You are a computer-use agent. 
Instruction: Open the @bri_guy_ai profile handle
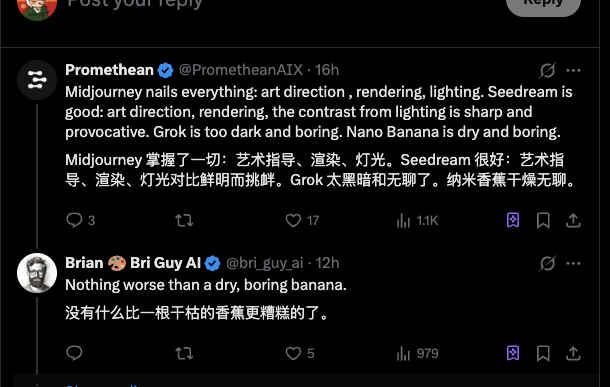click(265, 263)
